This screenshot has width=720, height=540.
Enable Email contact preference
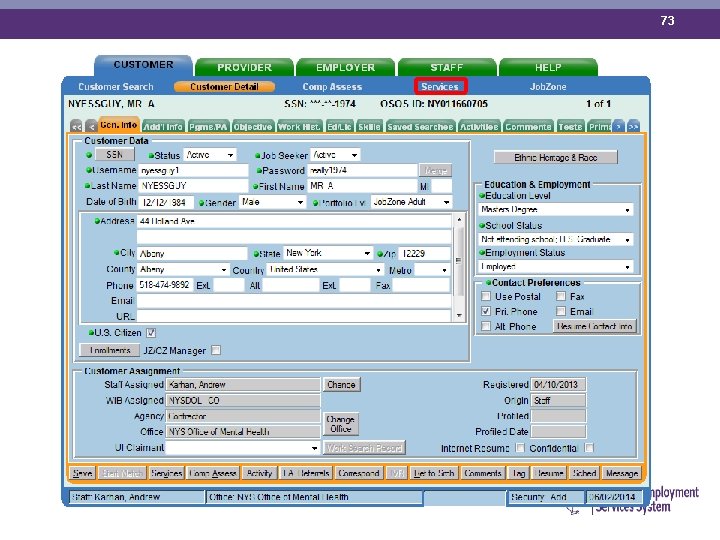(x=561, y=311)
